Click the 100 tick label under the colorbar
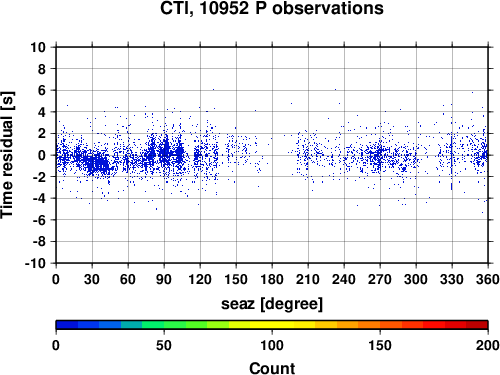 click(x=272, y=345)
